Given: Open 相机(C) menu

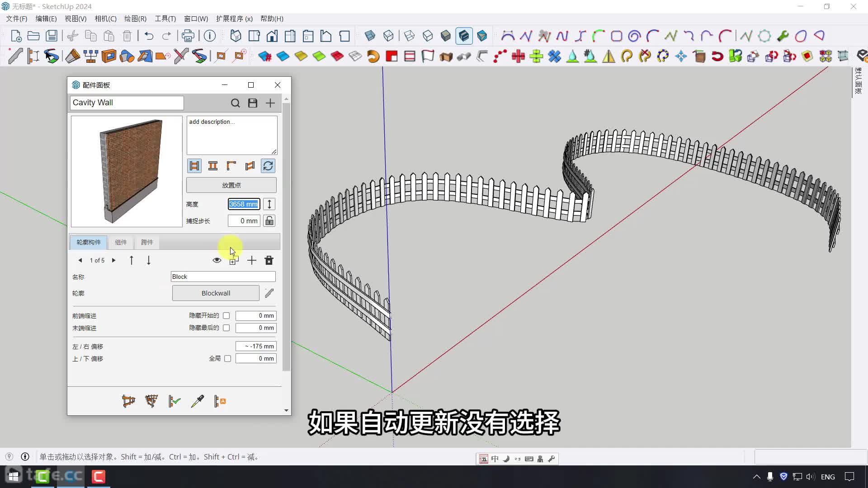Looking at the screenshot, I should tap(105, 19).
